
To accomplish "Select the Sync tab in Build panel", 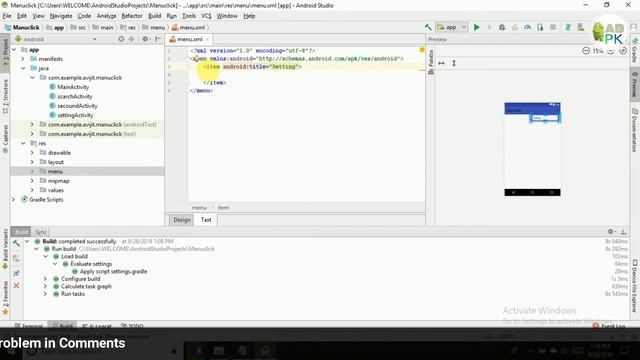I will [x=41, y=232].
